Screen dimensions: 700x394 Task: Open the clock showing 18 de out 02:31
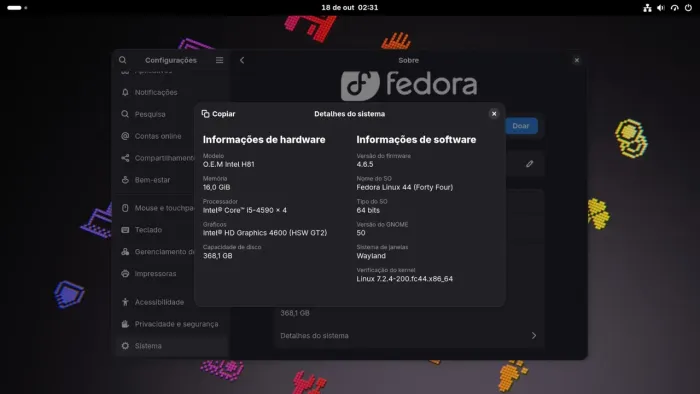coord(350,8)
